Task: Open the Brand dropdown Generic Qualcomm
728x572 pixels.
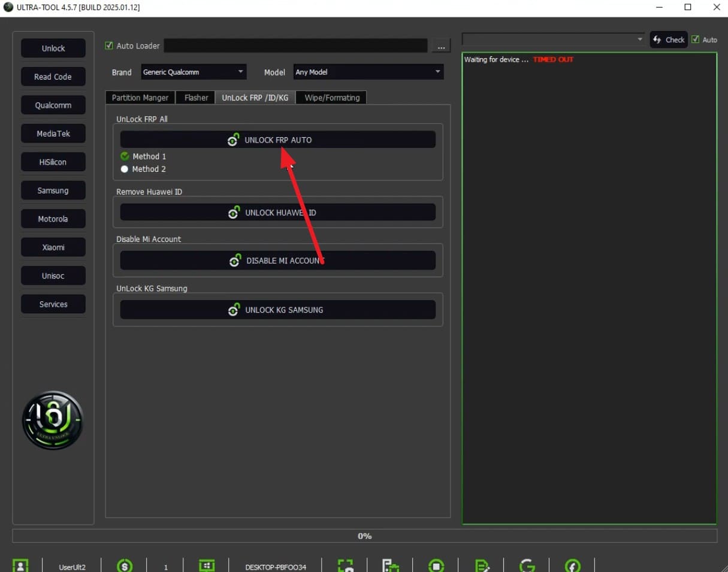Action: [x=194, y=72]
